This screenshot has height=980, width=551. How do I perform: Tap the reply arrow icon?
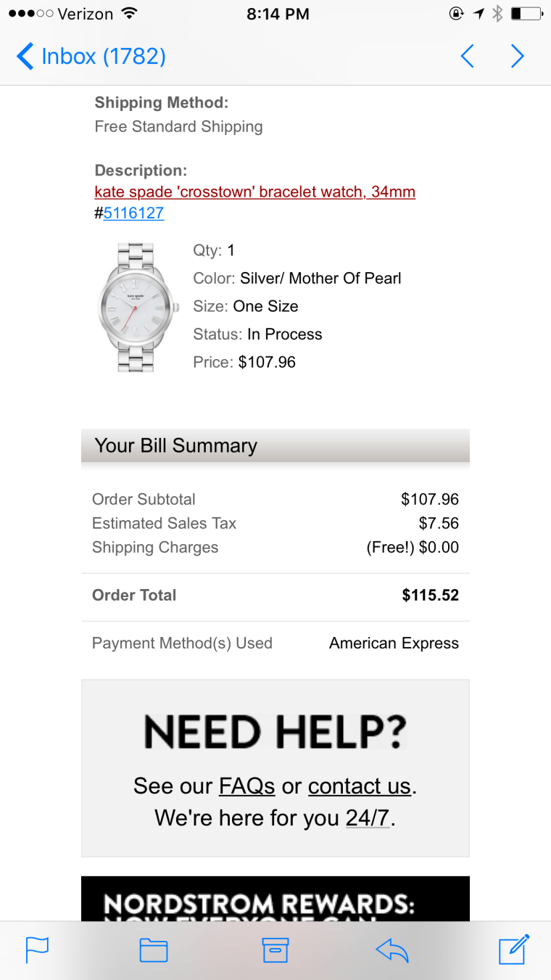(392, 950)
